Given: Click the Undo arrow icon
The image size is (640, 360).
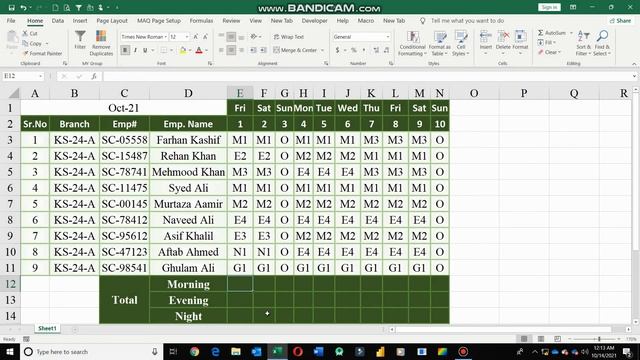Looking at the screenshot, I should [23, 8].
